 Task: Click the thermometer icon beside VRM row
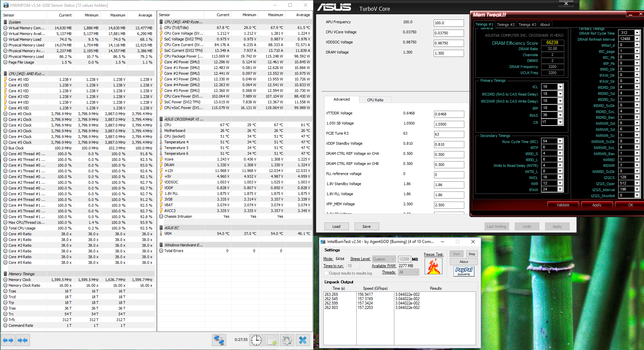162,234
